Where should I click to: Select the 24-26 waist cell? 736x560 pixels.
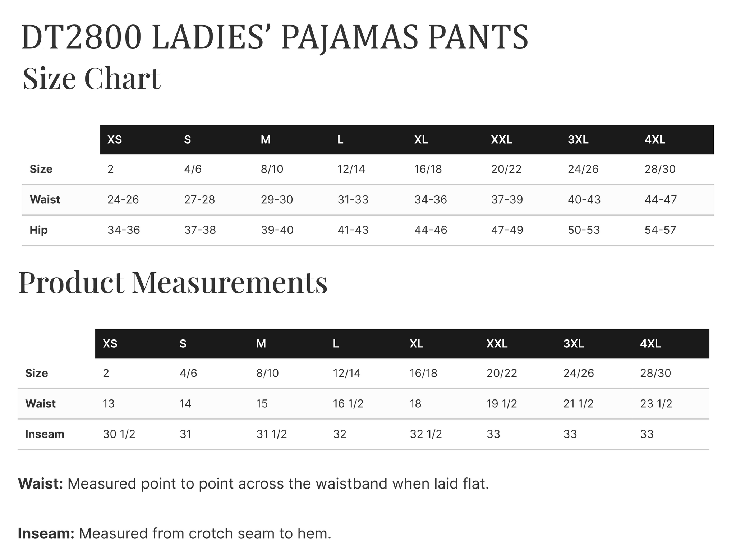123,199
